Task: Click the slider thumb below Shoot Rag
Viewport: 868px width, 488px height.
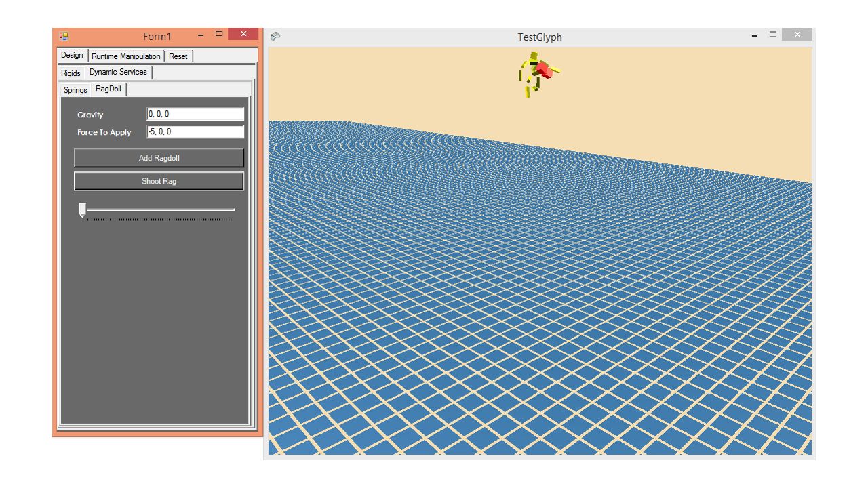Action: [83, 210]
